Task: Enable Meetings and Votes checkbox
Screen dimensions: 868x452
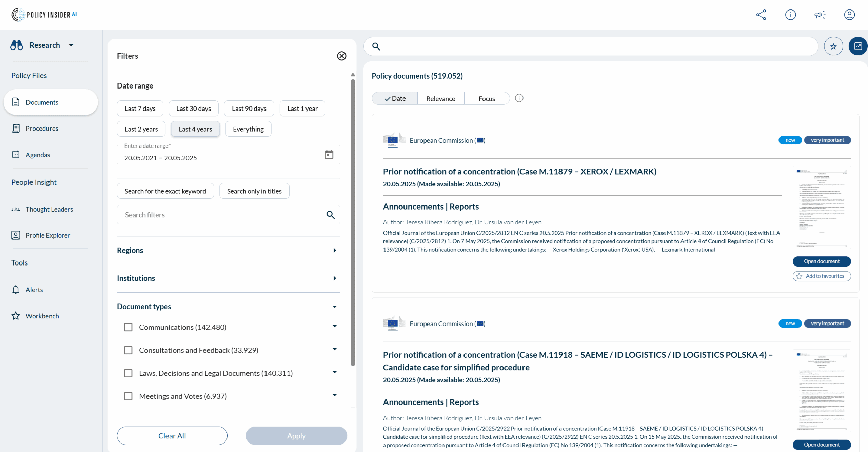Action: coord(128,396)
